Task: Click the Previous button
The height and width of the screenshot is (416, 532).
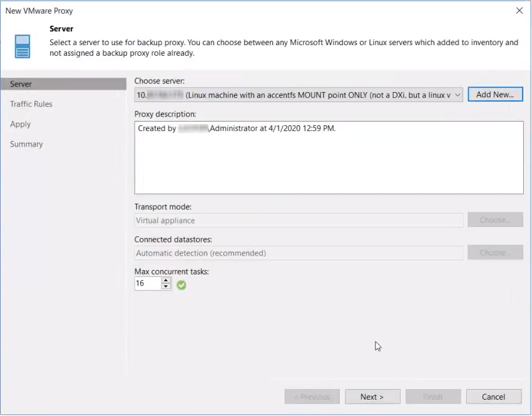Action: [x=312, y=397]
